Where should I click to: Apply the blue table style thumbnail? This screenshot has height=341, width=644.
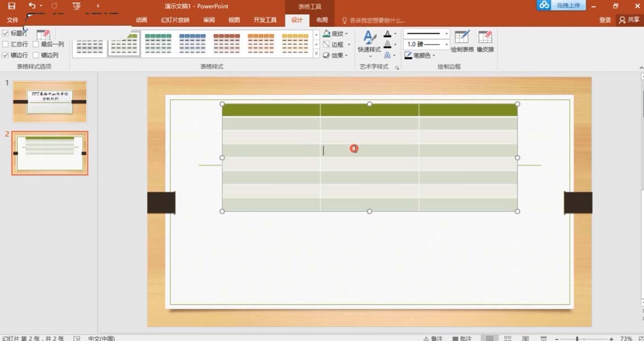192,43
